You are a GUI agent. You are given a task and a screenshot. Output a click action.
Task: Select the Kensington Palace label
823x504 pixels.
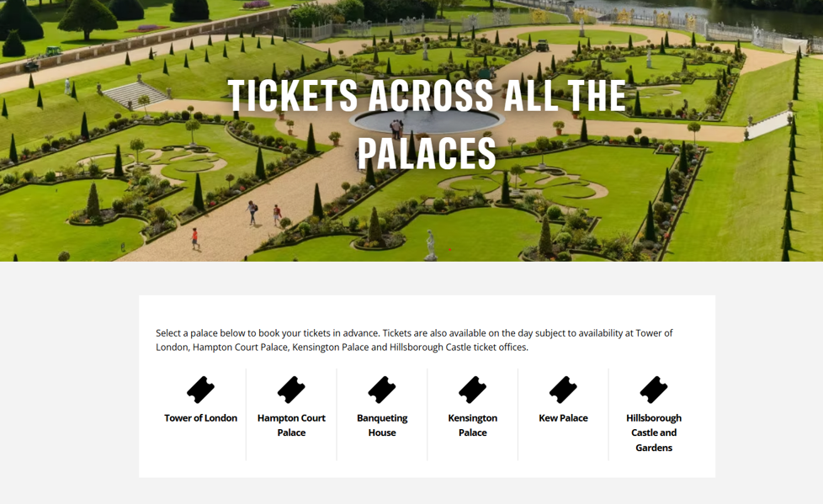click(x=472, y=425)
